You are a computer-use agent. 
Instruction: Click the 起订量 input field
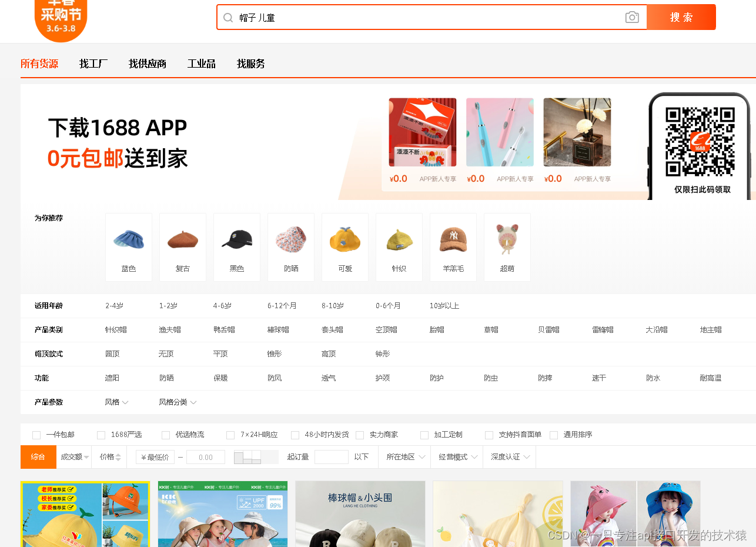[x=331, y=456]
